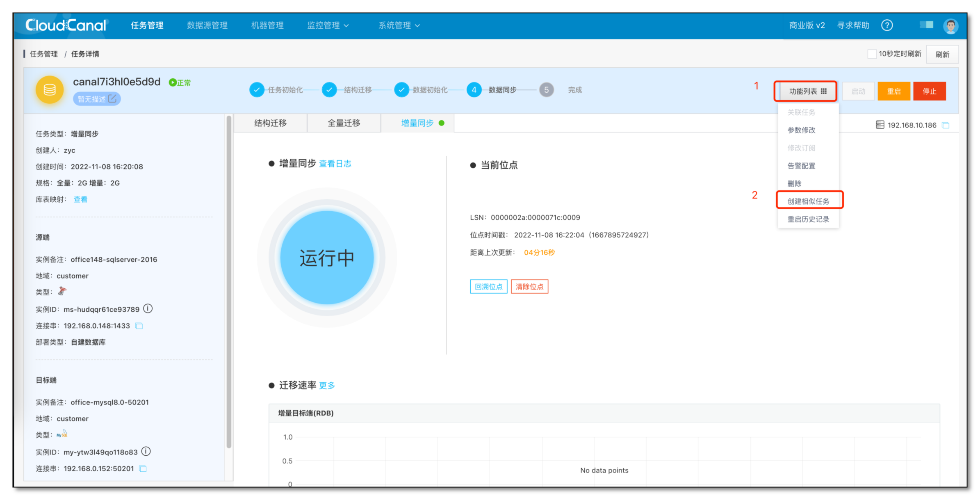Toggle the switch in top navigation bar

click(926, 25)
